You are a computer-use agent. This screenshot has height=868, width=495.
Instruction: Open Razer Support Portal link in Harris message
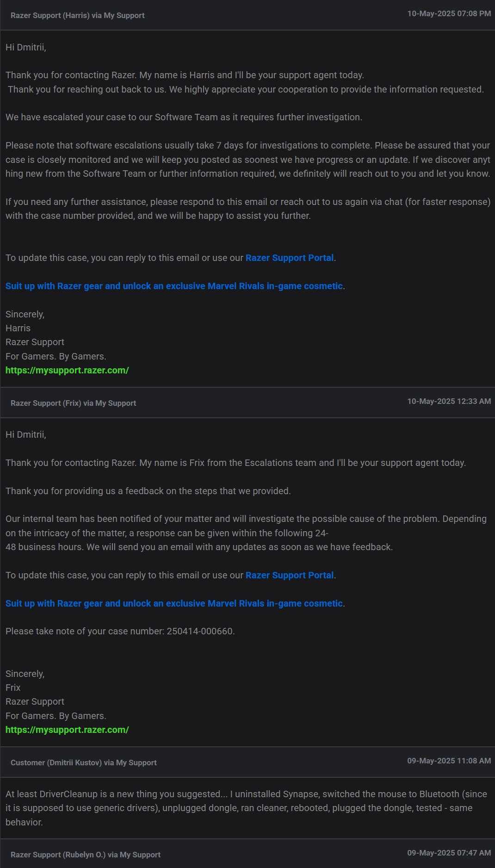click(289, 258)
